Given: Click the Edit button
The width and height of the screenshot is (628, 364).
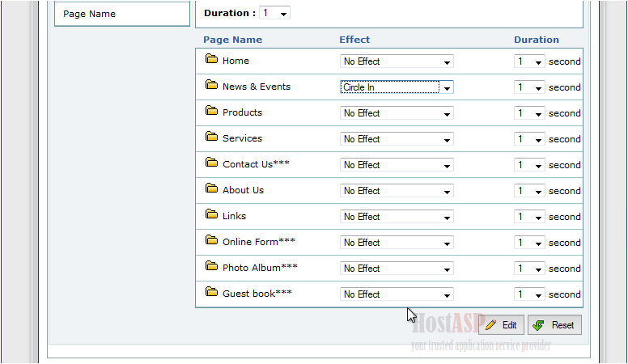Looking at the screenshot, I should [x=501, y=324].
